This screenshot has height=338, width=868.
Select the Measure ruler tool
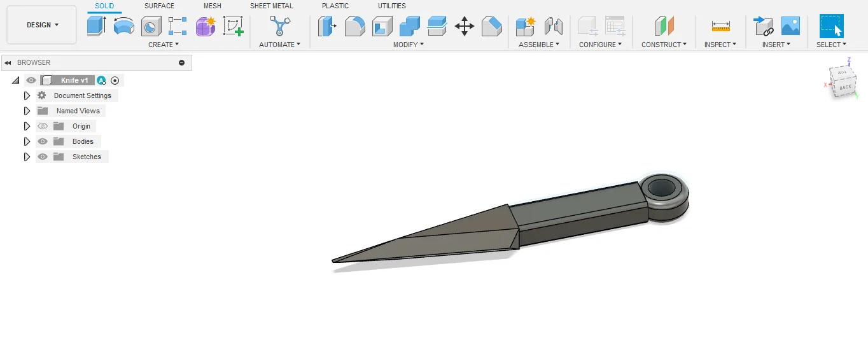pyautogui.click(x=721, y=26)
